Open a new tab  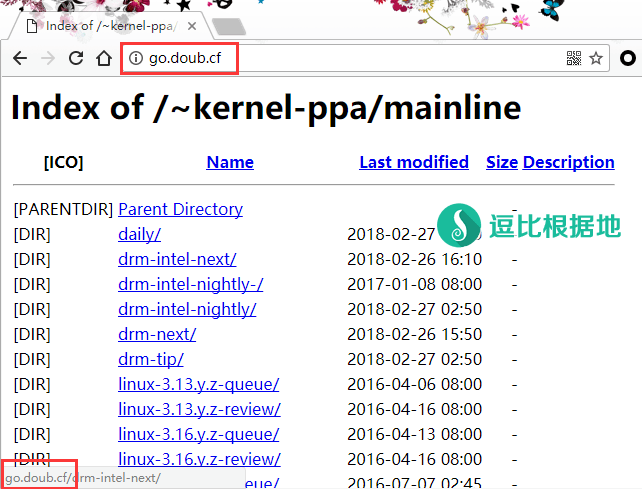229,25
